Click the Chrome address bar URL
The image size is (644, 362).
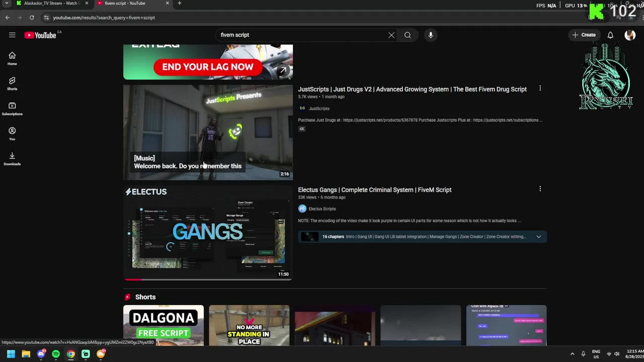point(104,18)
